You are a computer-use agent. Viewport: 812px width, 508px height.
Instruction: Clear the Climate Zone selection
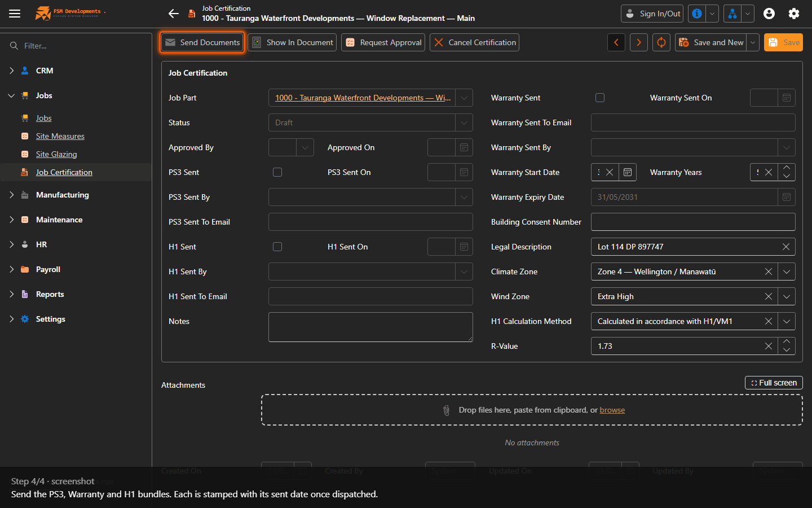(x=769, y=271)
